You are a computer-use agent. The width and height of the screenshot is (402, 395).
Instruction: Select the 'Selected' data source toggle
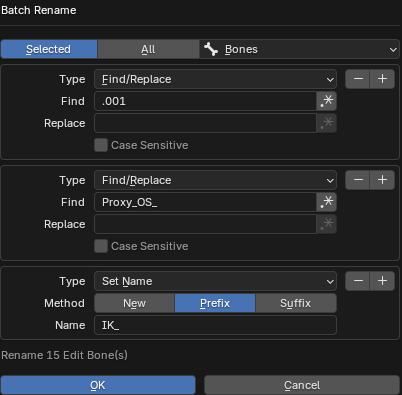tap(49, 49)
